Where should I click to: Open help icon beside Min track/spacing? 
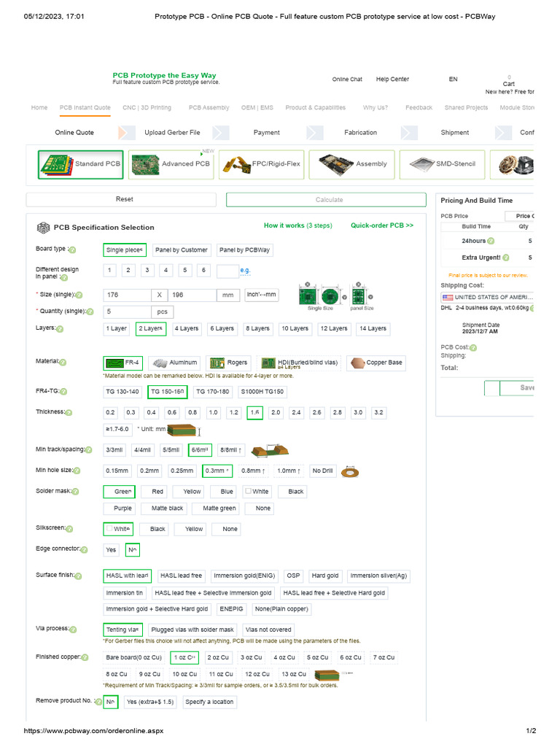pos(88,449)
